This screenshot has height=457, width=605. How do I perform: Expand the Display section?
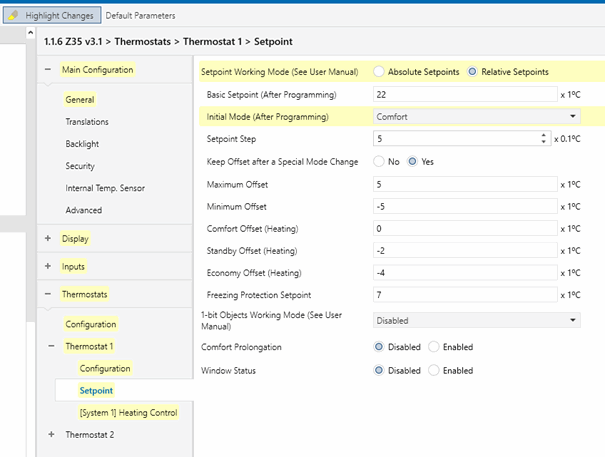tap(48, 238)
